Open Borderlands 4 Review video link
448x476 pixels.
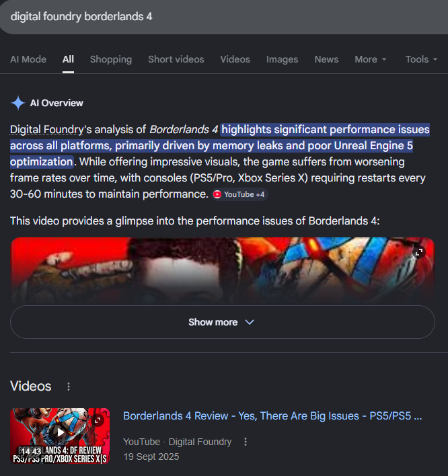tap(272, 415)
